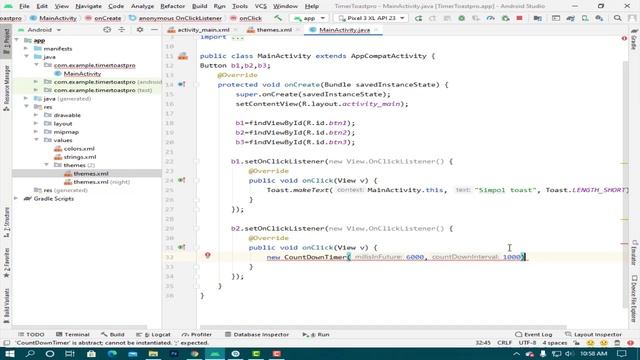Collapse the app module tree node
This screenshot has height=360, width=640.
click(x=17, y=40)
